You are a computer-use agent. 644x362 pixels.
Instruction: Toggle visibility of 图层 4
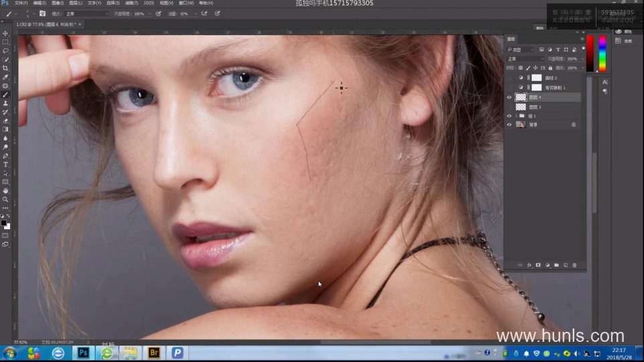click(509, 97)
